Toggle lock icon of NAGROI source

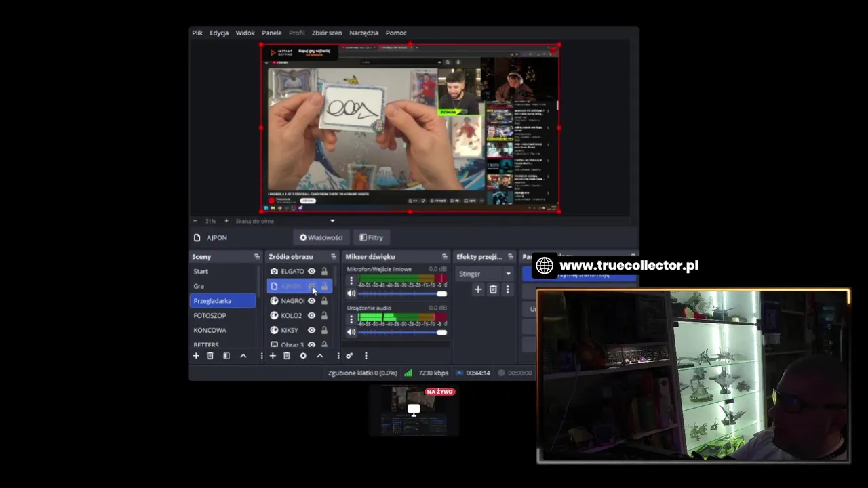click(x=324, y=300)
